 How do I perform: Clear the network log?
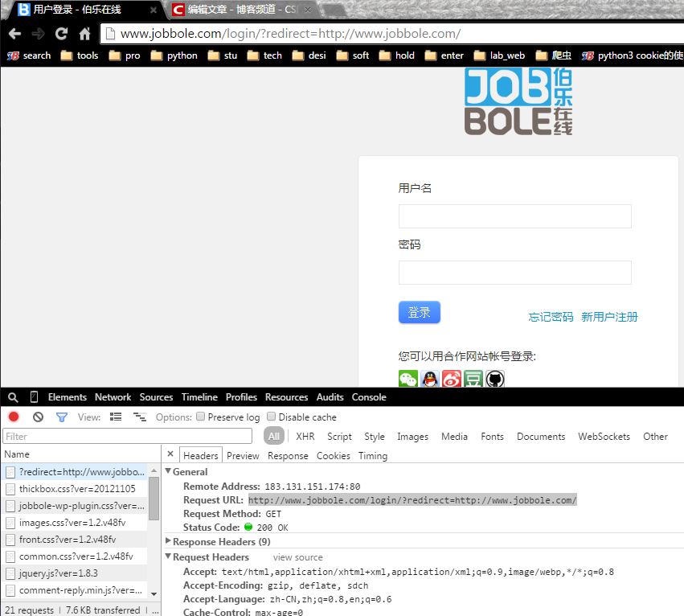coord(38,417)
